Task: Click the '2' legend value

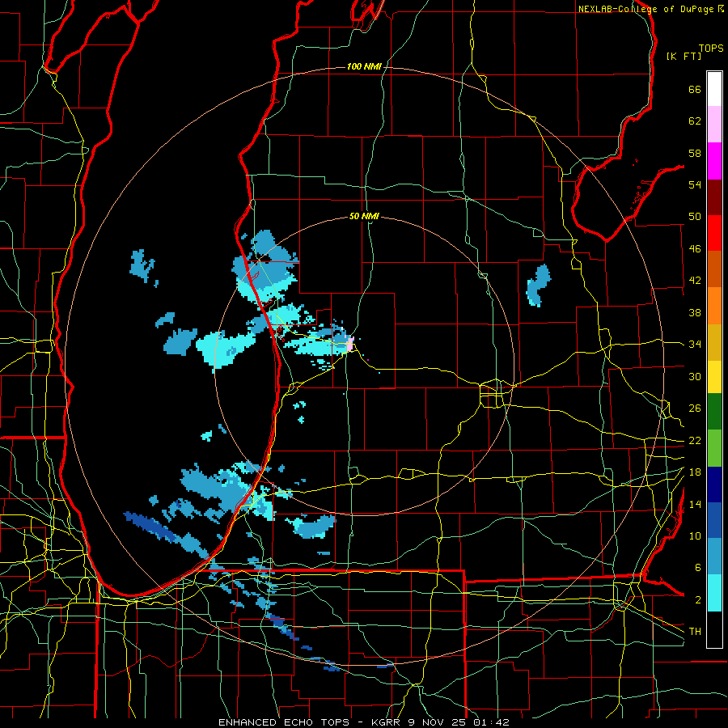Action: click(x=697, y=600)
